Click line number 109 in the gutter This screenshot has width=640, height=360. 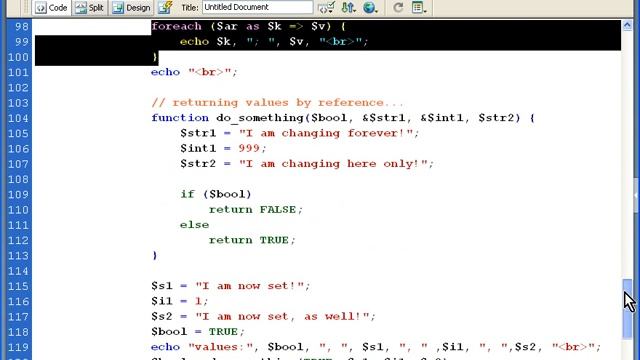(x=18, y=194)
